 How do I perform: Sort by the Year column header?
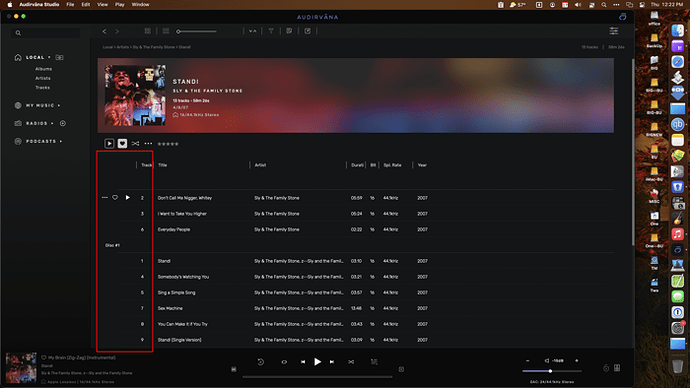tap(422, 165)
